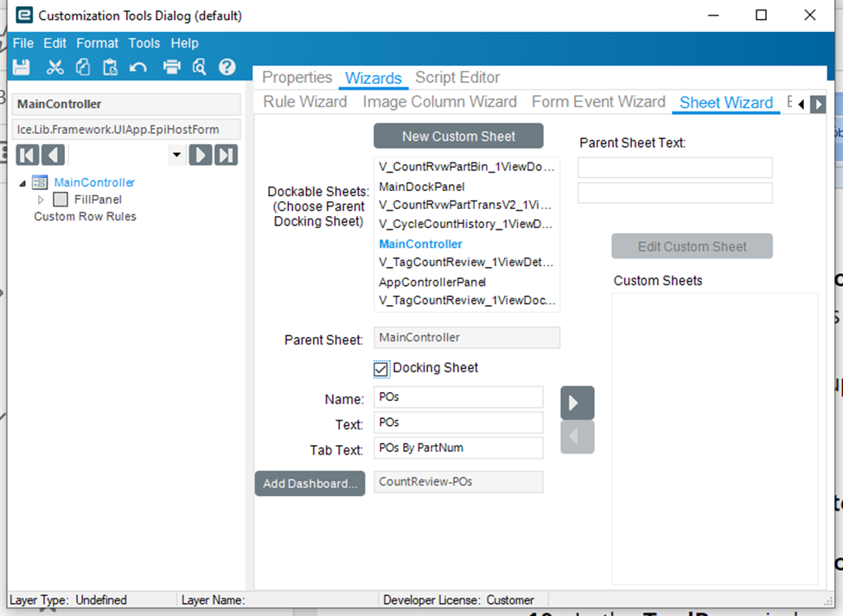This screenshot has height=616, width=843.
Task: Select V_CountRvwPartTransV2_1Vi... in list
Action: pos(466,205)
